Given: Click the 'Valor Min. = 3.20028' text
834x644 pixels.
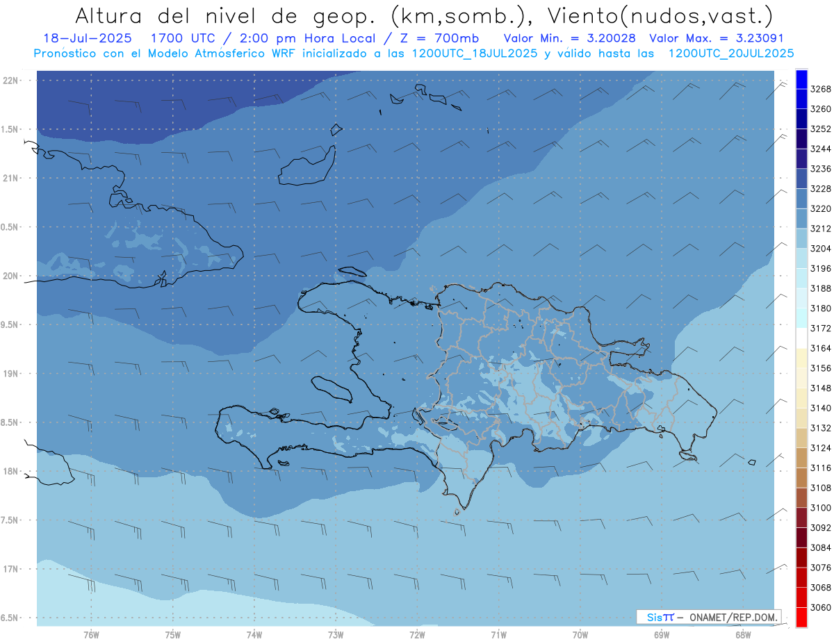Looking at the screenshot, I should click(569, 38).
